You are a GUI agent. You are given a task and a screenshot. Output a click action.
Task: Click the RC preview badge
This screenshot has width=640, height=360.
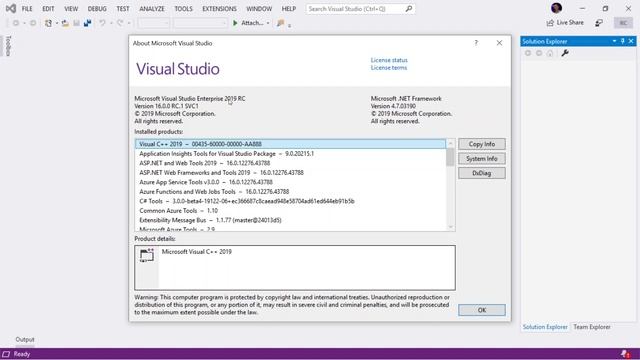pyautogui.click(x=623, y=23)
